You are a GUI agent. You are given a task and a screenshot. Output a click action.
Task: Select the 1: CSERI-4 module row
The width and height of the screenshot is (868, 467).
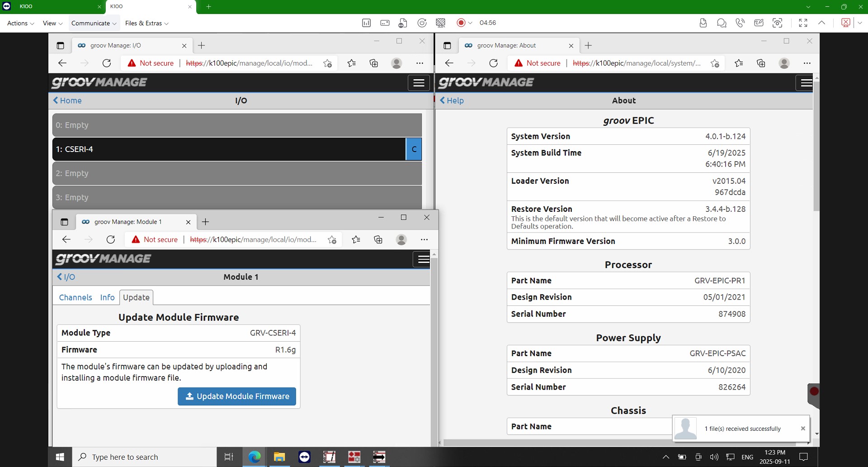pyautogui.click(x=229, y=149)
